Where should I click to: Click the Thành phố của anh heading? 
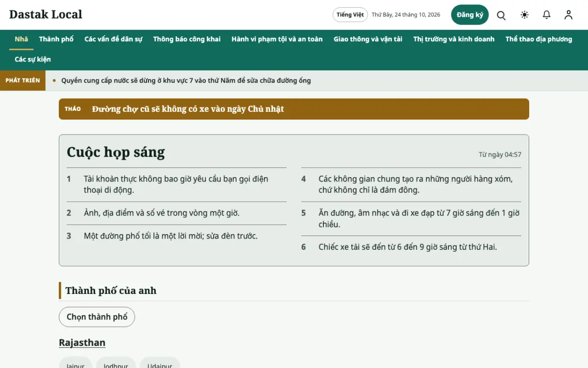[111, 290]
